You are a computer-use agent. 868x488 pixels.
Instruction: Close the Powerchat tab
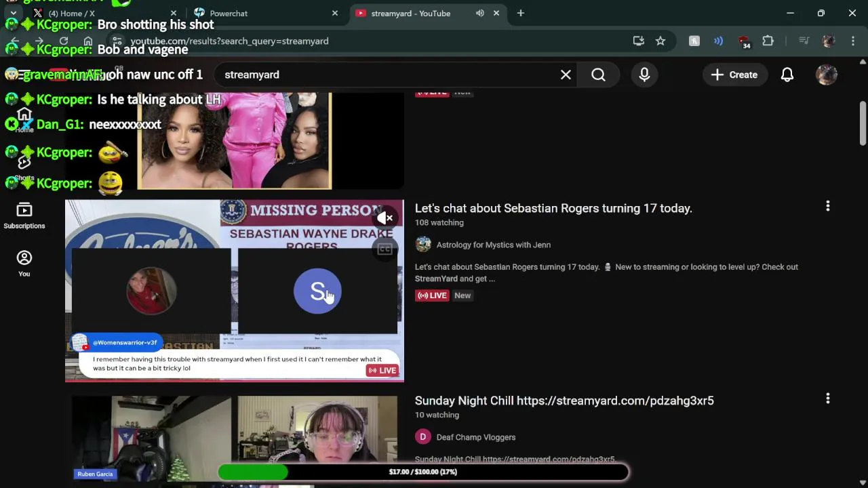(334, 13)
